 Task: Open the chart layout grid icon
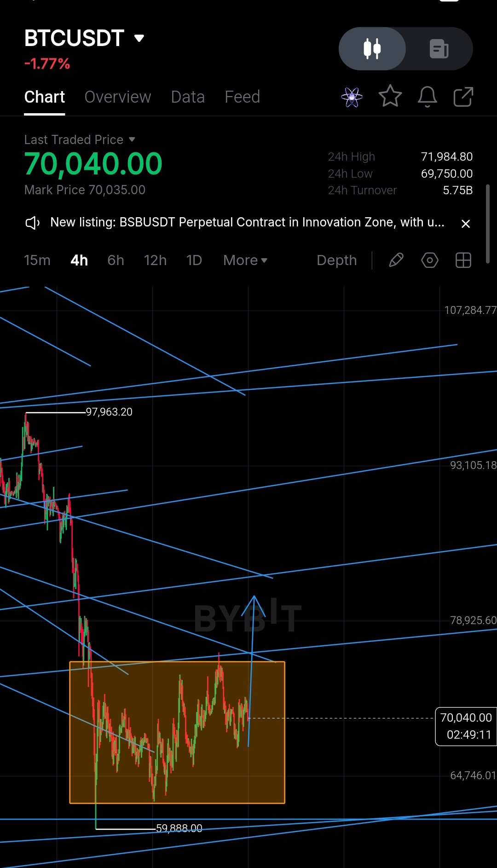click(463, 260)
